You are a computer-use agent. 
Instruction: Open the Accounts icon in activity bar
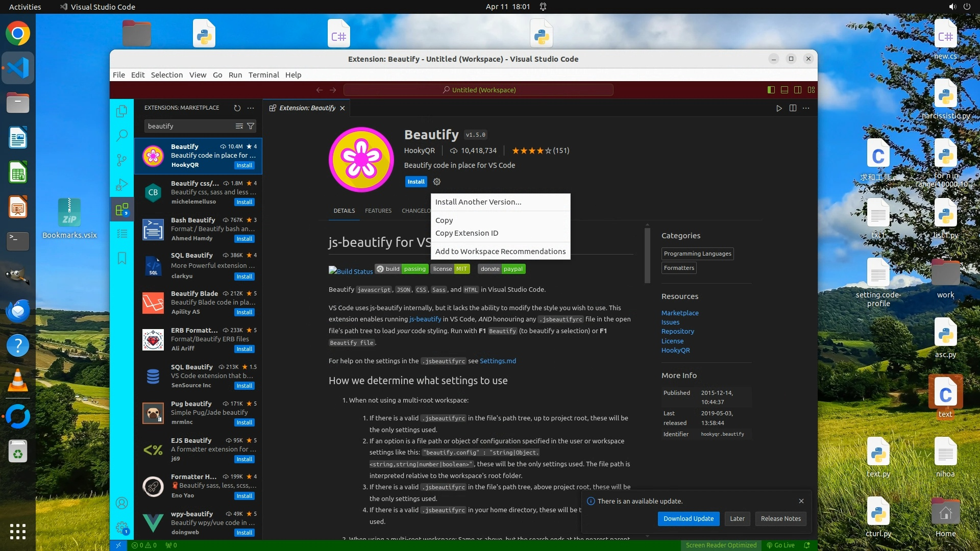pyautogui.click(x=121, y=503)
